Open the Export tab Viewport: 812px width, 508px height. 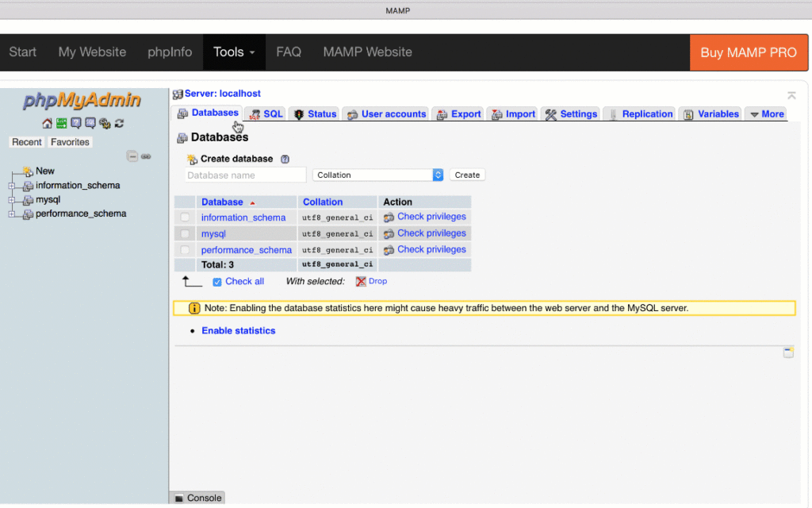[x=458, y=114]
